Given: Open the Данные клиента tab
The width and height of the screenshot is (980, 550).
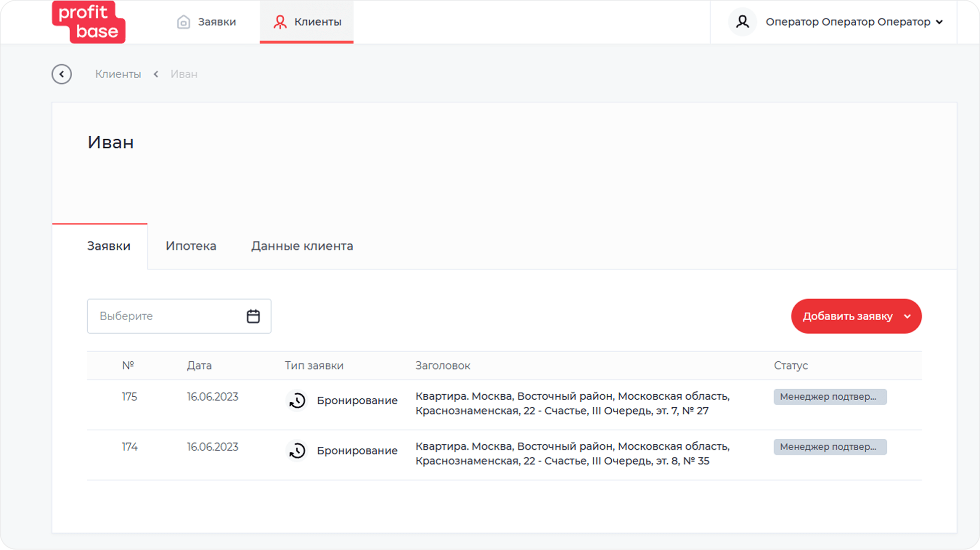Looking at the screenshot, I should (302, 246).
